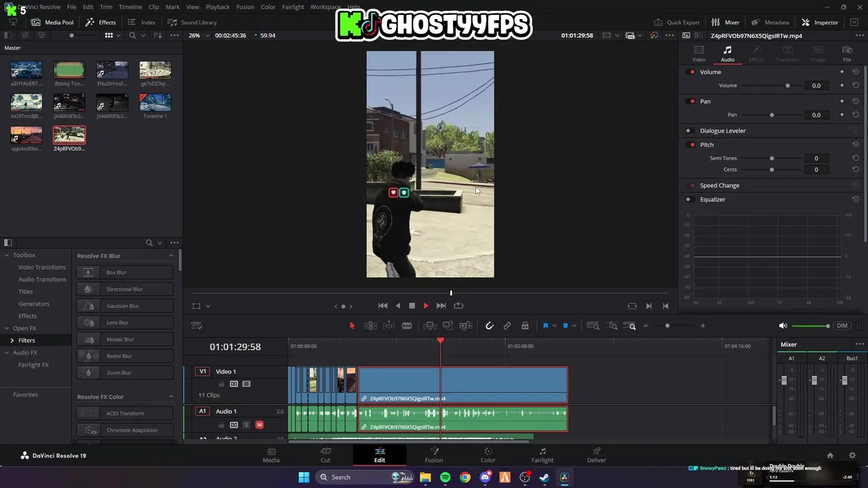Collapse the Resolve FX Color category
The height and width of the screenshot is (488, 868).
171,396
